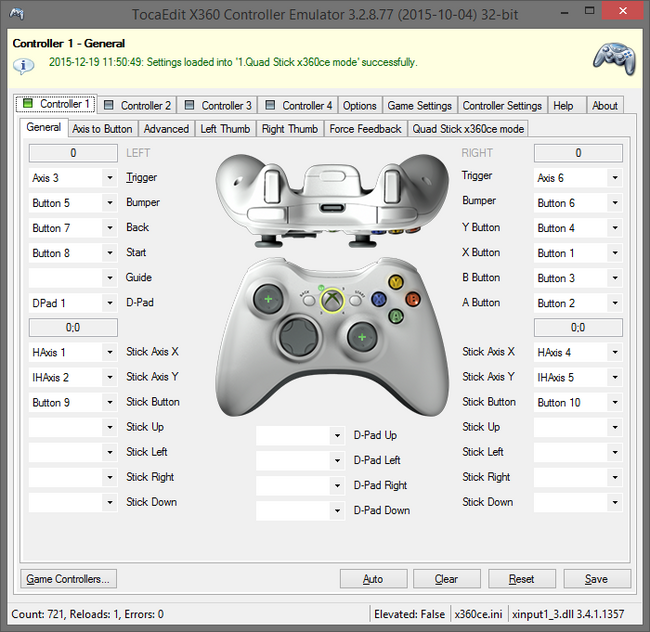Click the right thumbstick on controller image

click(362, 337)
